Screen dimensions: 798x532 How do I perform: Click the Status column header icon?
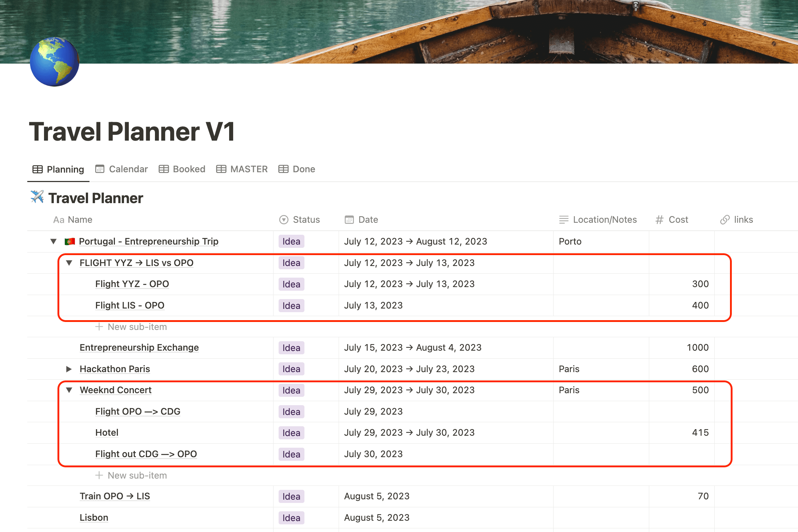click(284, 219)
